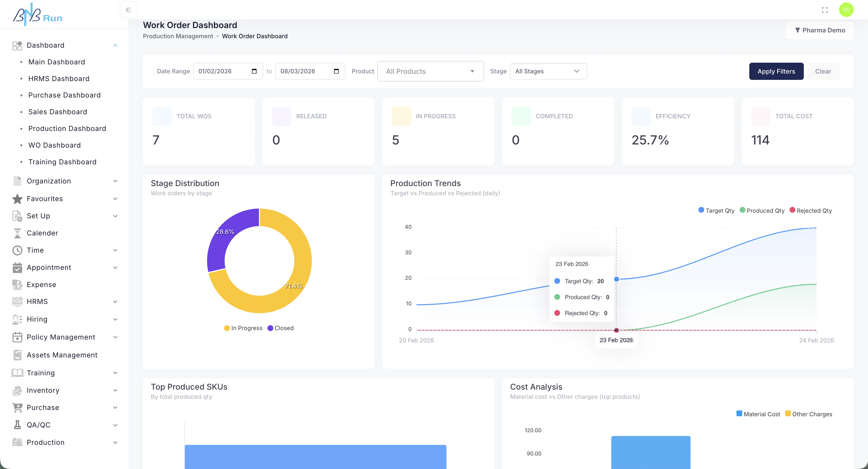Click the Policy Management calendar-star icon
Viewport: 868px width, 469px height.
click(17, 337)
